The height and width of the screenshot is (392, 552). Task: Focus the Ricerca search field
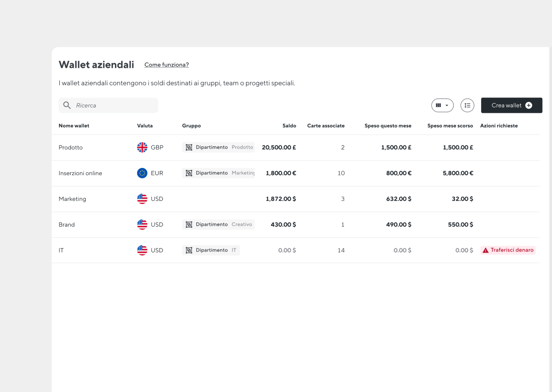coord(108,105)
